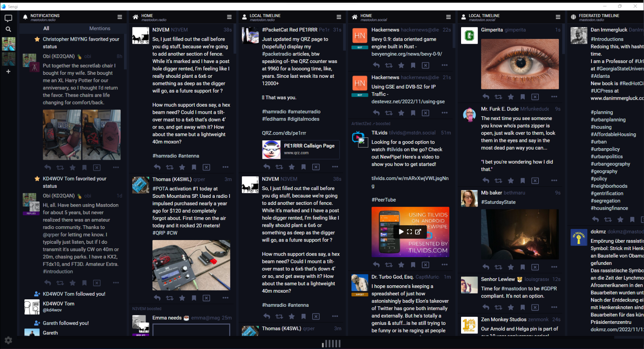Click the #PeerTube hashtag link

(x=384, y=200)
